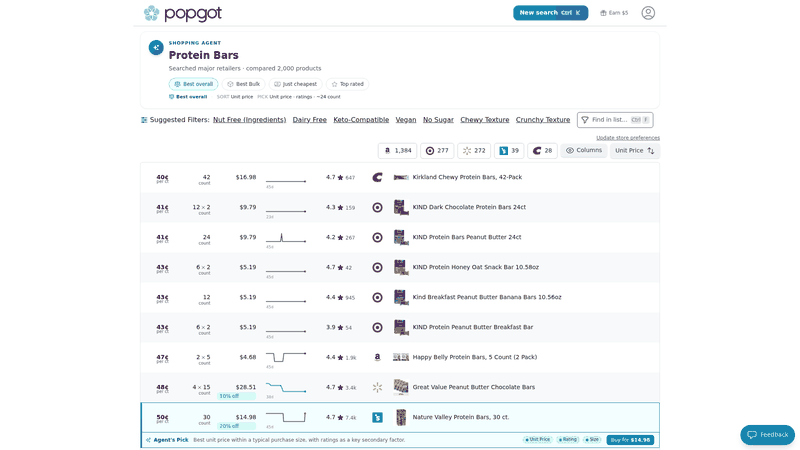Screen dimensions: 800x450
Task: Toggle Target store filter showing 277
Action: coord(437,151)
